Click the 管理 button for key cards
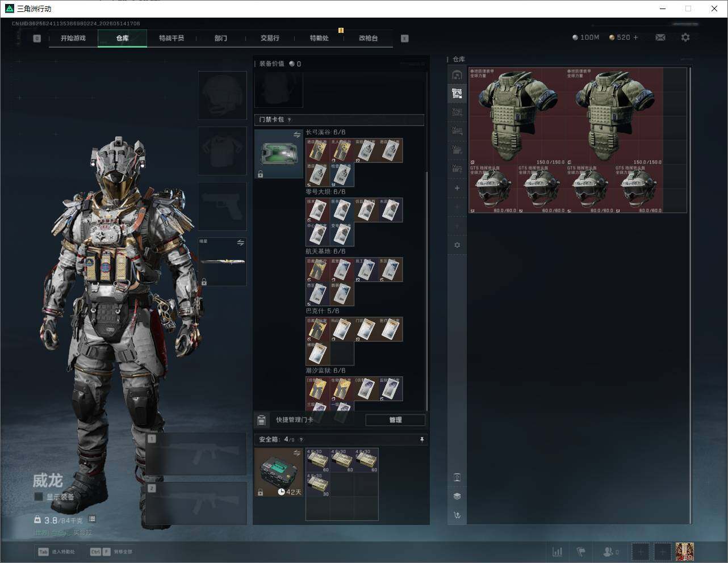This screenshot has height=563, width=728. (395, 420)
